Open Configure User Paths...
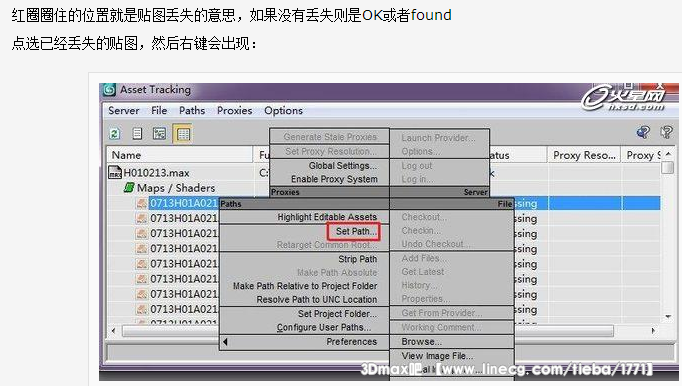 [324, 327]
